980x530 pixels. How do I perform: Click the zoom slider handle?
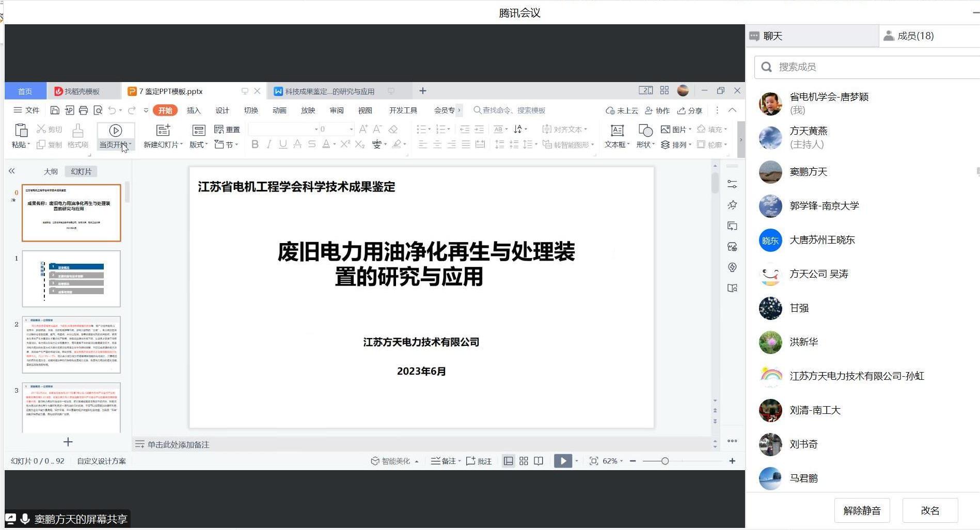(665, 461)
